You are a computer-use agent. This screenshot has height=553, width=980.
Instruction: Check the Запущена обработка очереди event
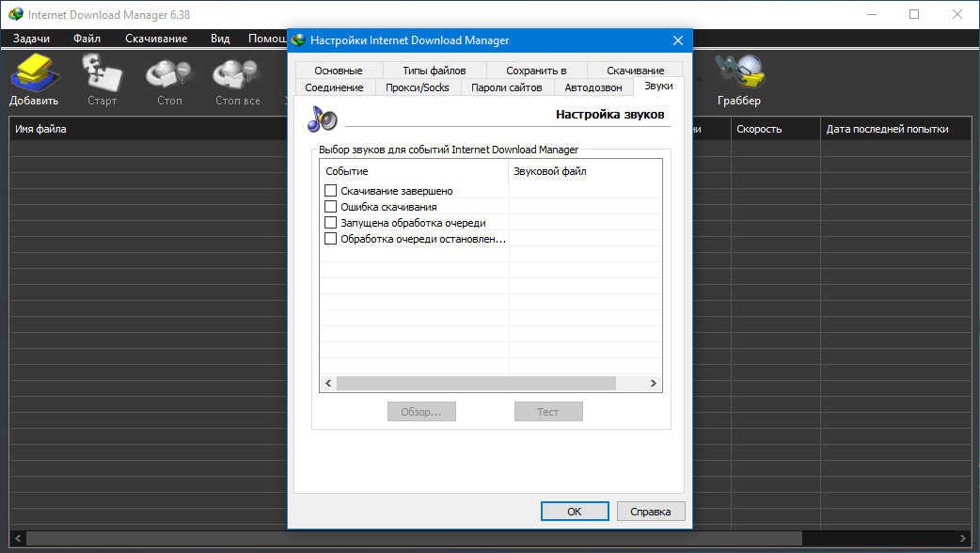point(331,223)
